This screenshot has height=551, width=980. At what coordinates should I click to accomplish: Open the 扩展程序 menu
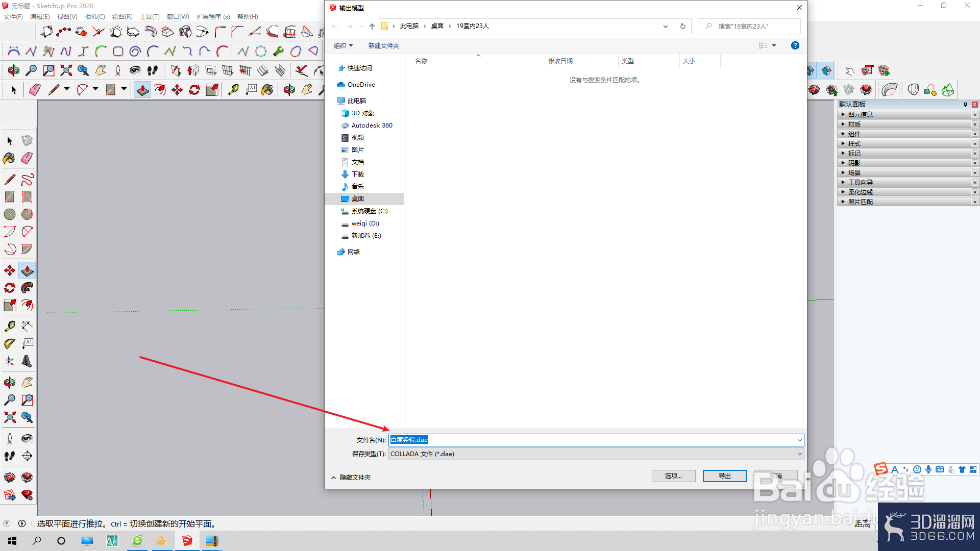pyautogui.click(x=213, y=16)
